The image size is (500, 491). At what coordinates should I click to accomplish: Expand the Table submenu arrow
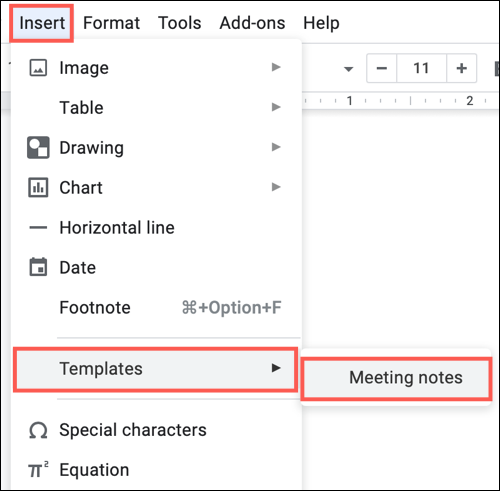tap(276, 107)
